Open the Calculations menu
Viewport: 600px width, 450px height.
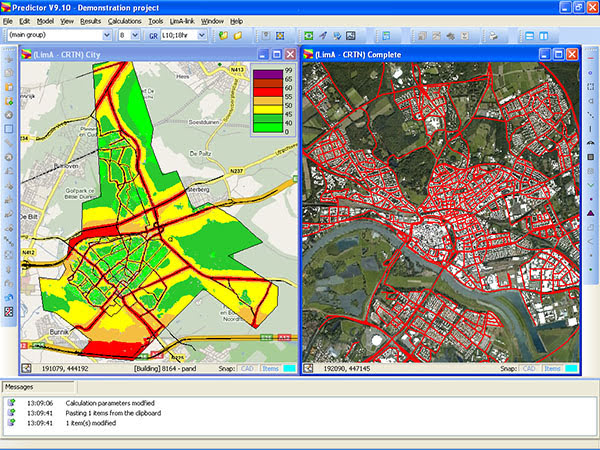124,20
